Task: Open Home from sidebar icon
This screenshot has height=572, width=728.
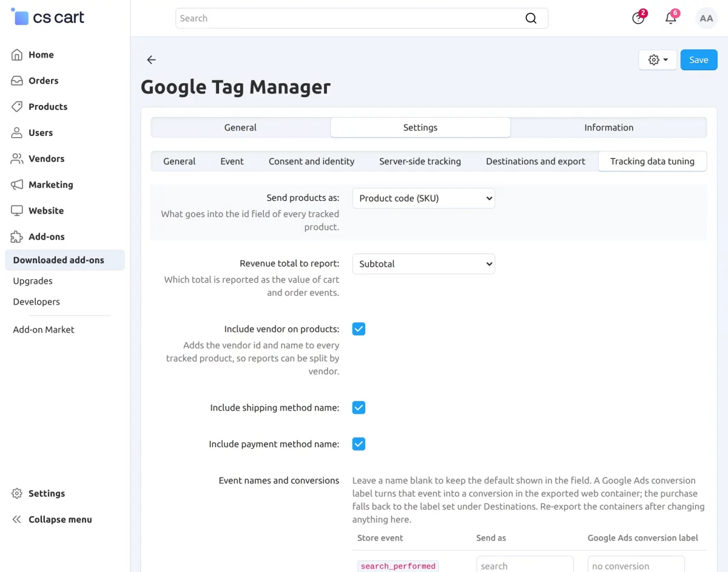Action: point(17,55)
